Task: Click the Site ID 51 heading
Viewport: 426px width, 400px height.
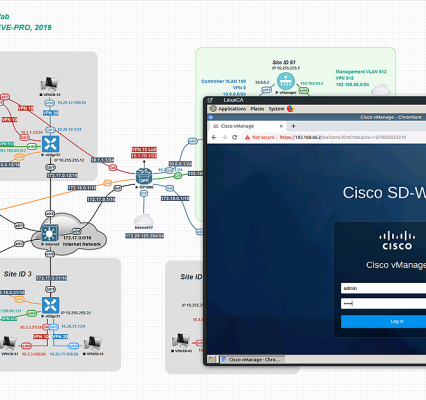Action: point(284,62)
